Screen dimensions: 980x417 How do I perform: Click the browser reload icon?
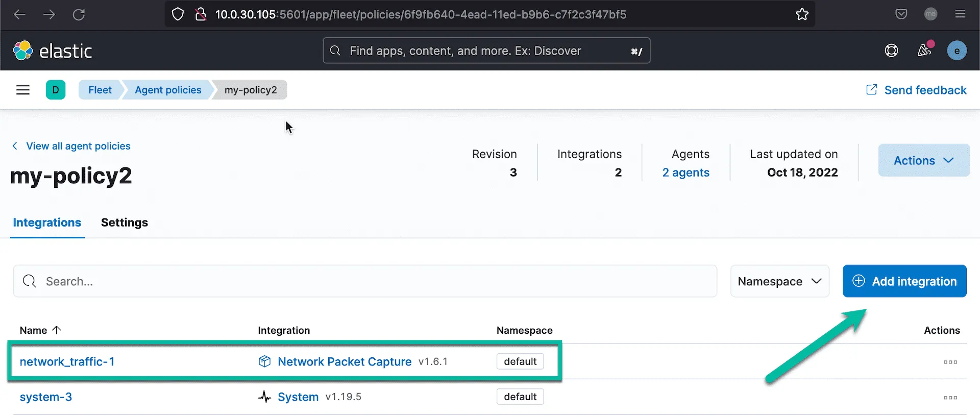pyautogui.click(x=79, y=14)
